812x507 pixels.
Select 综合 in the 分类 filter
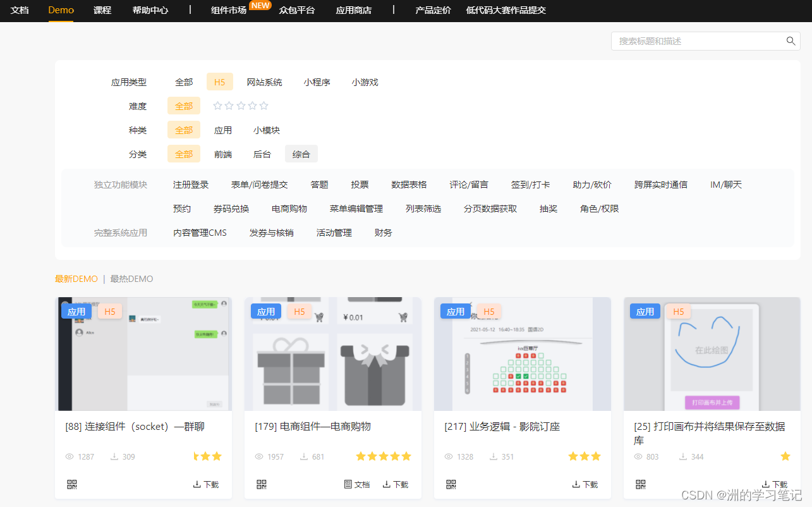[301, 154]
